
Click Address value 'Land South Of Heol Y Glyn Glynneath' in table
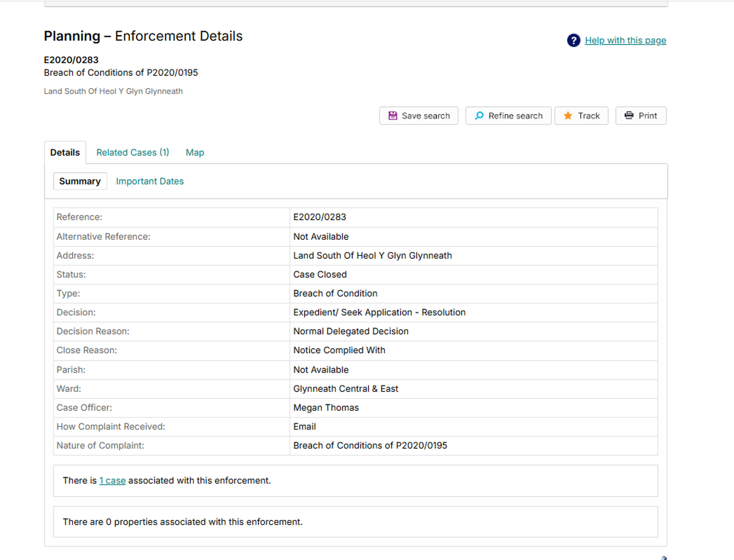point(373,255)
